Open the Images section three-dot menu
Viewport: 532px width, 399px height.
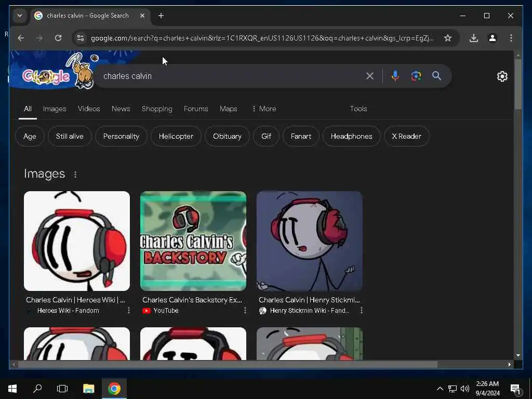tap(75, 175)
